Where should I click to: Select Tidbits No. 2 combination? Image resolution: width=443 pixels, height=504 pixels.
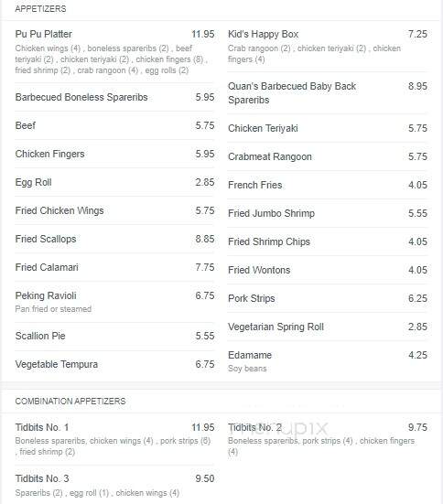[328, 439]
